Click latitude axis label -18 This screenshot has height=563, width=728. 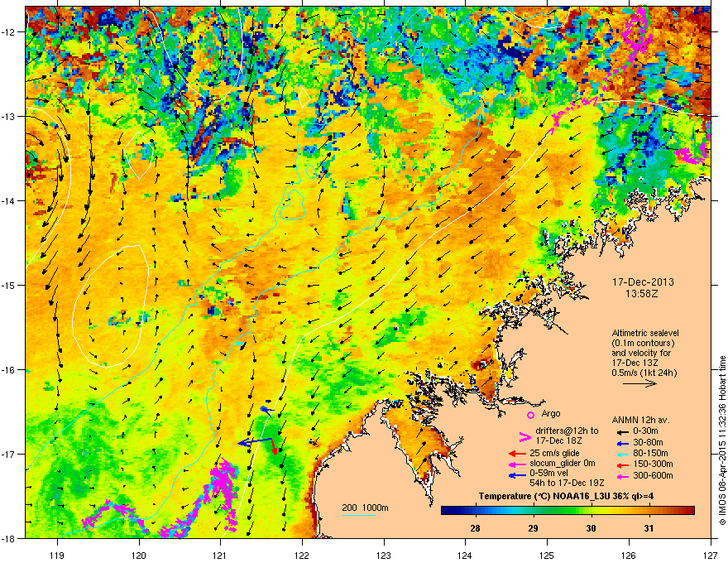9,538
